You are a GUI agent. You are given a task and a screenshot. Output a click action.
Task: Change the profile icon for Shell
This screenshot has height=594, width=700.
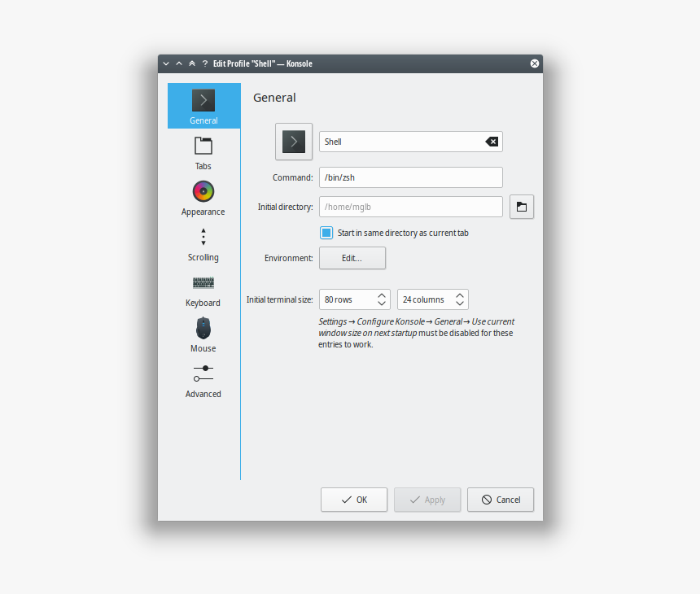(x=293, y=141)
